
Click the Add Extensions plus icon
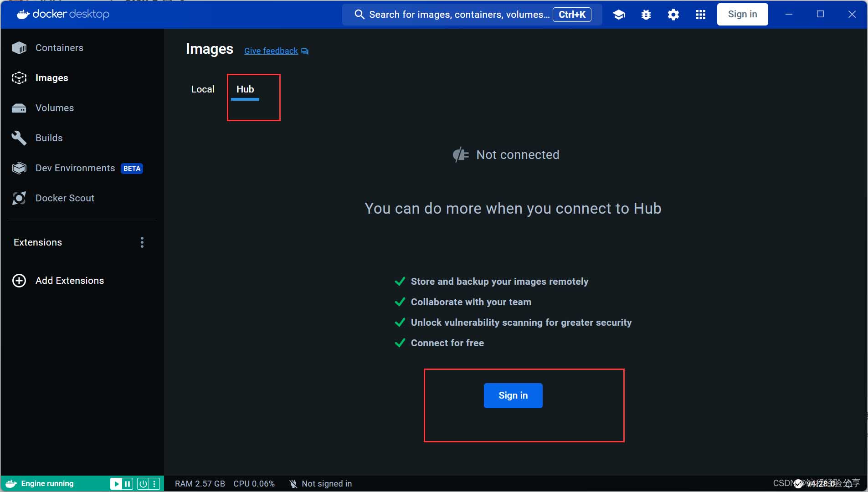pyautogui.click(x=19, y=281)
